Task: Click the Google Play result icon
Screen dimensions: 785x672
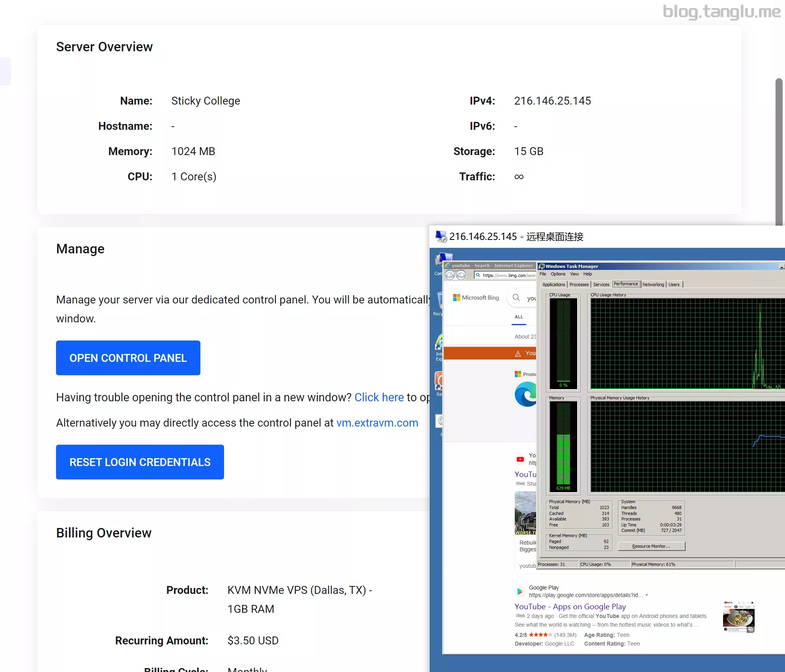Action: [520, 591]
